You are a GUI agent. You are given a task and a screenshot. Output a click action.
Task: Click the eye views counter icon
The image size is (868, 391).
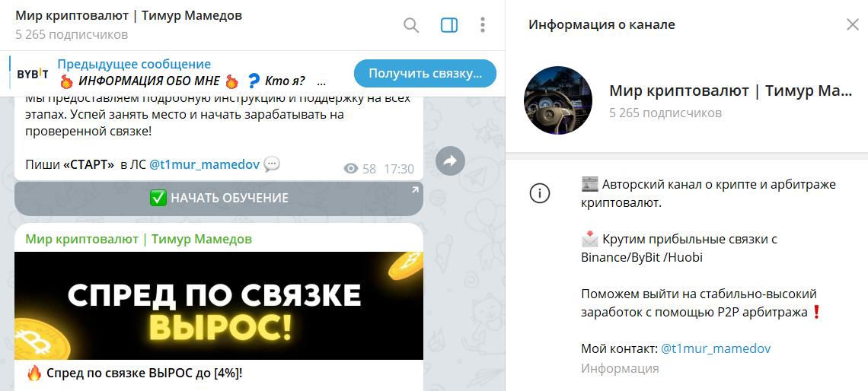[x=351, y=169]
